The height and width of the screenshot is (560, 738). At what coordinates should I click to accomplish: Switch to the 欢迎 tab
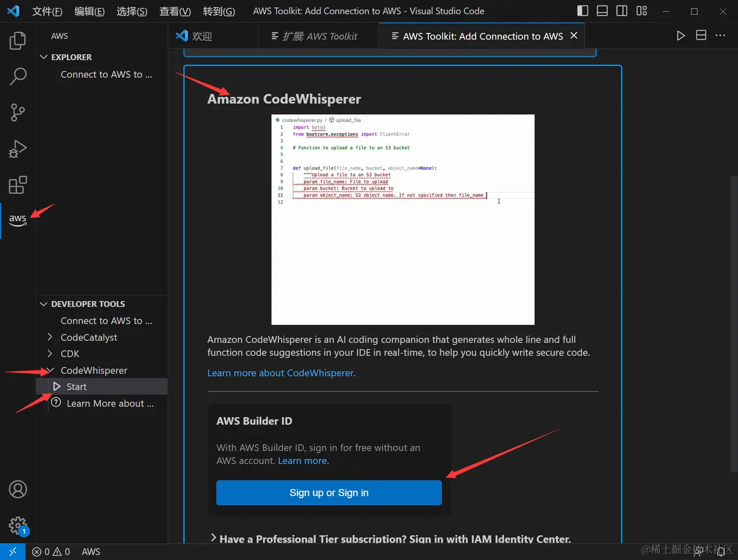coord(213,36)
